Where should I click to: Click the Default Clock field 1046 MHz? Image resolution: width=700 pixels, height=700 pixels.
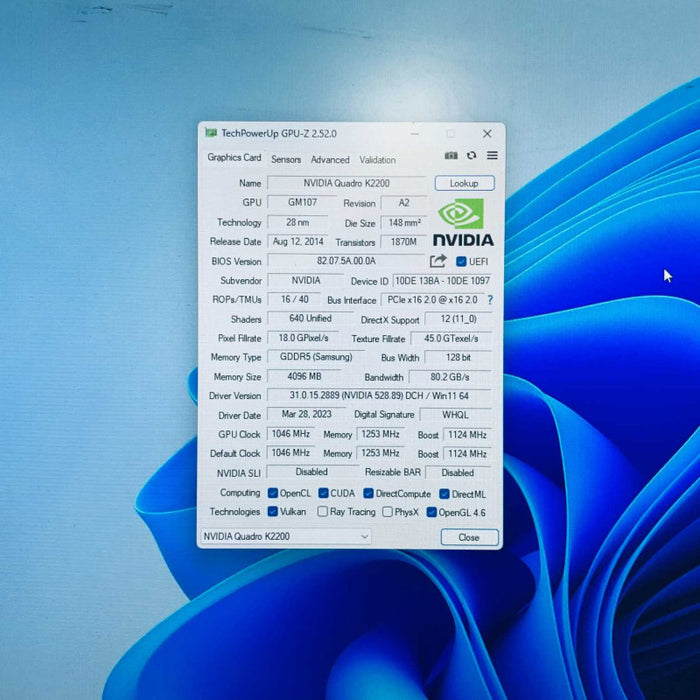click(x=291, y=453)
